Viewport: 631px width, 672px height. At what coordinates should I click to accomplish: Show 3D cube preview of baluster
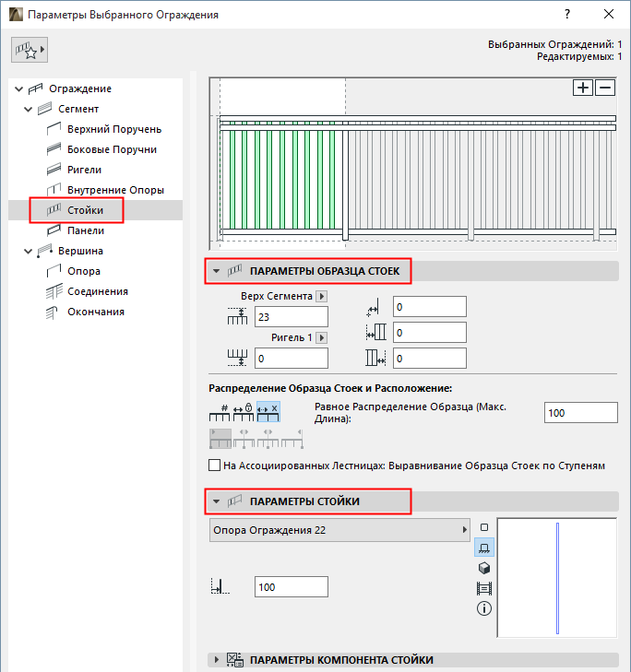pyautogui.click(x=484, y=568)
